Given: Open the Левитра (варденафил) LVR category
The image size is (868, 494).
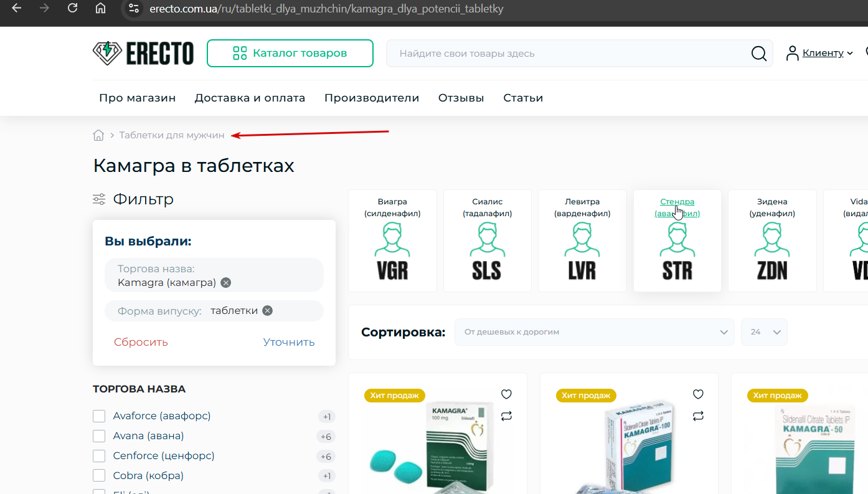Looking at the screenshot, I should tap(582, 240).
